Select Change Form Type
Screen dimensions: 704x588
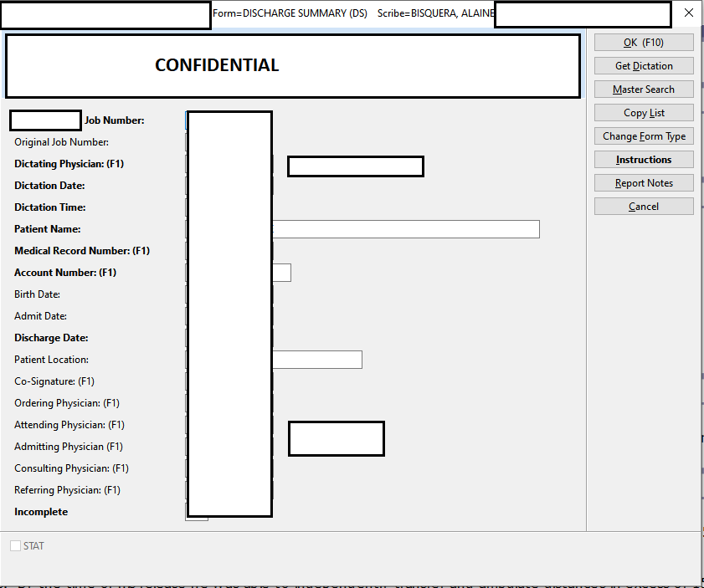[644, 136]
